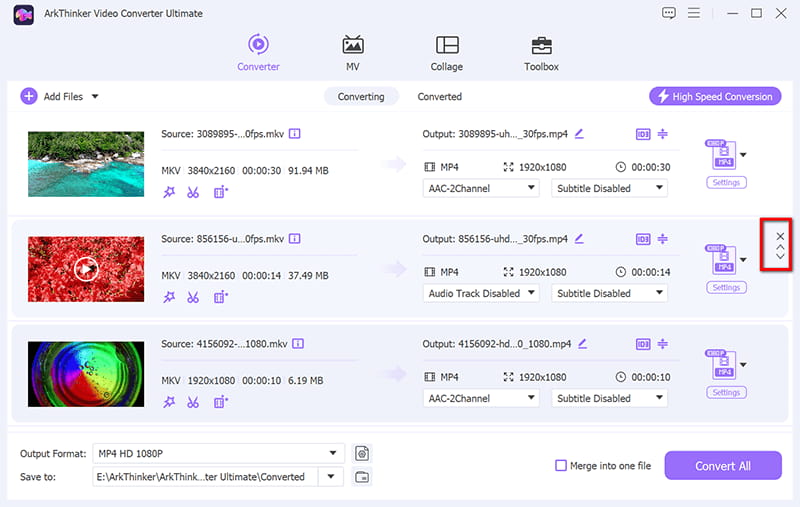Open the audio track dropdown AAC-2Channel for 3089895
800x507 pixels.
tap(481, 188)
